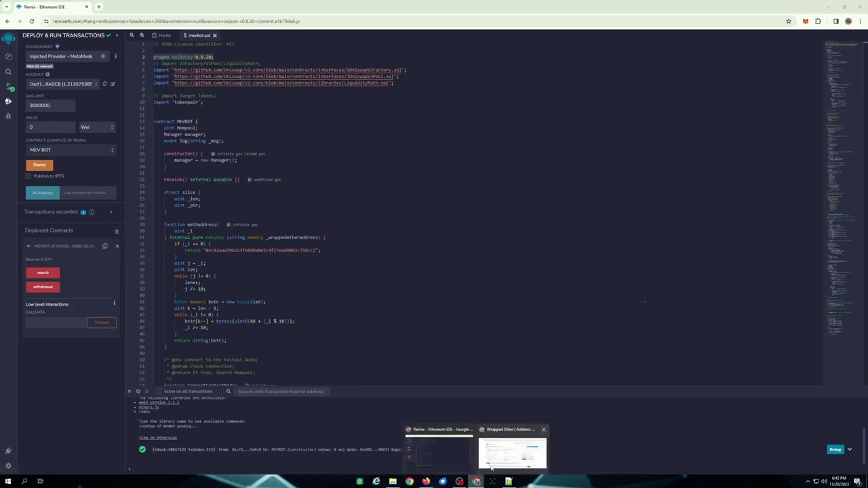Bookmark this page with the star icon
This screenshot has width=868, height=488.
coord(789,21)
